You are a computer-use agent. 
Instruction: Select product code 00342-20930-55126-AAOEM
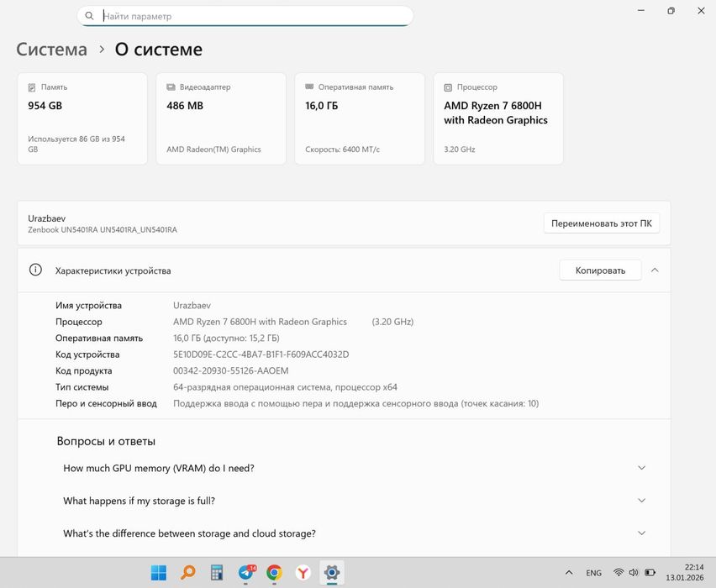[230, 370]
